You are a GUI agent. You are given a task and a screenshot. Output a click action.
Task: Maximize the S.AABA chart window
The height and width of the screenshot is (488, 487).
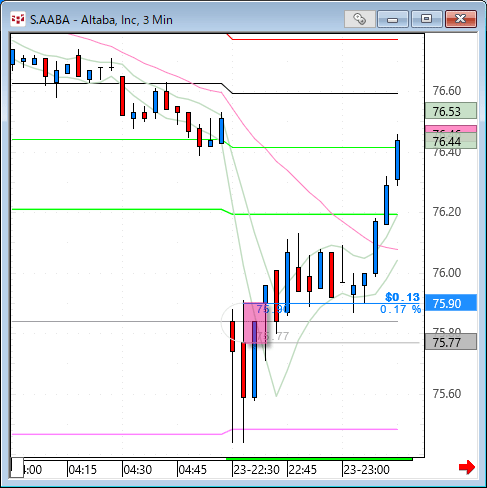427,19
